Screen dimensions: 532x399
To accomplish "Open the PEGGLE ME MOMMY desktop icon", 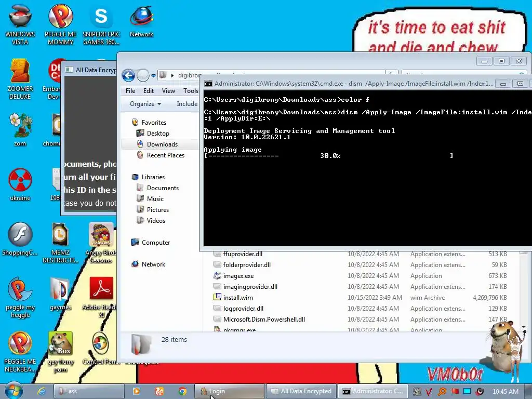I will tap(60, 24).
